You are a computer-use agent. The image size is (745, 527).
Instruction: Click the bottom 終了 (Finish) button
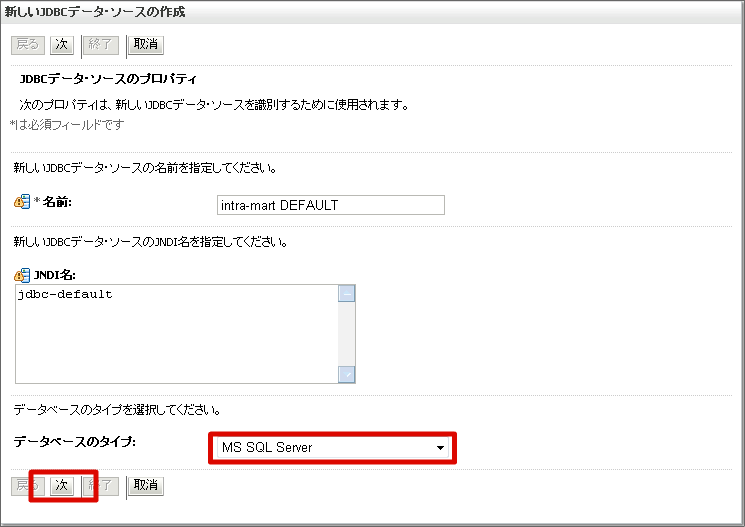point(101,486)
